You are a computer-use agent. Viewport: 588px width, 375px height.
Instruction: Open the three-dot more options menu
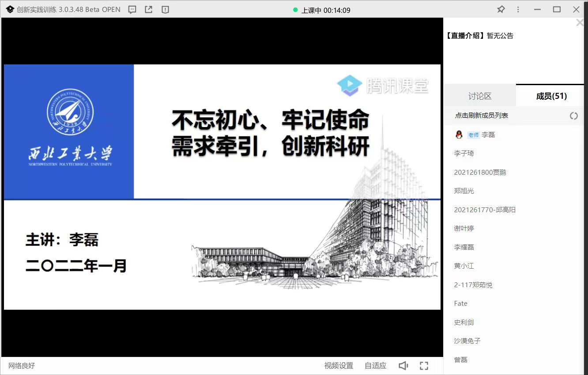click(518, 10)
